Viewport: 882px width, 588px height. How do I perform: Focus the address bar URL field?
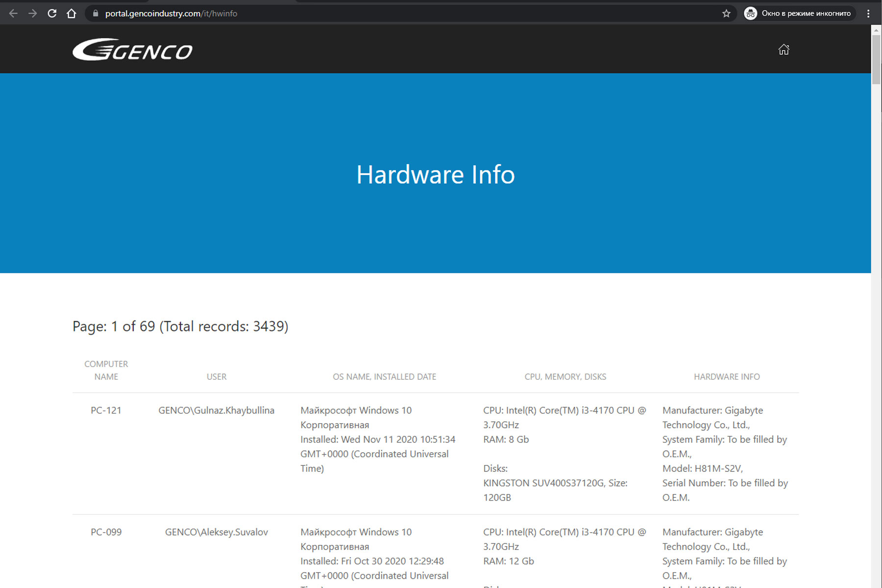pyautogui.click(x=392, y=14)
